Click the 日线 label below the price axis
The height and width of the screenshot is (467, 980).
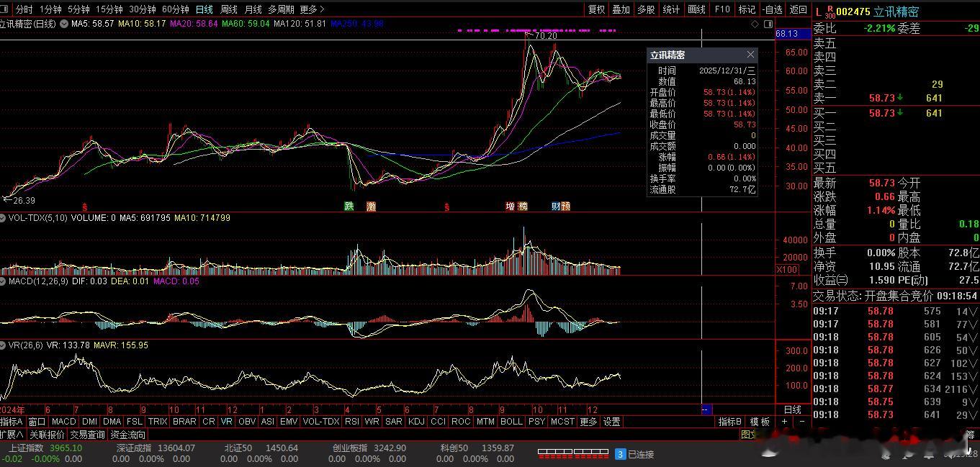click(792, 409)
